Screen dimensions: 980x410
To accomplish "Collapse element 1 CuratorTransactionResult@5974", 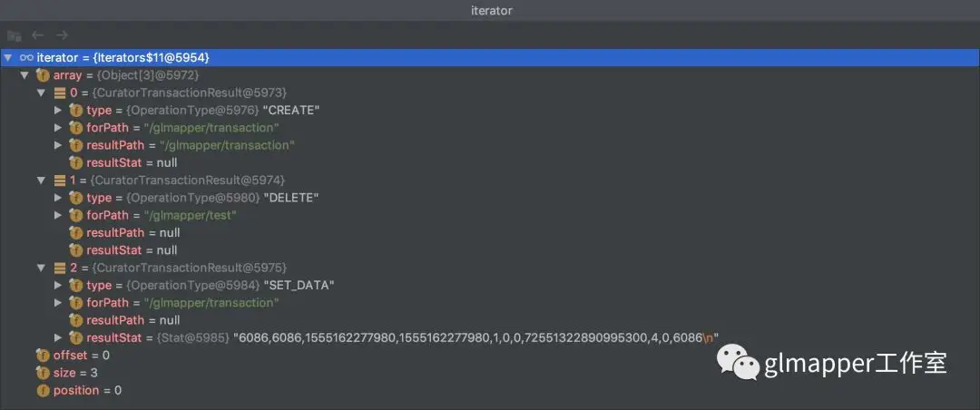I will tap(41, 181).
